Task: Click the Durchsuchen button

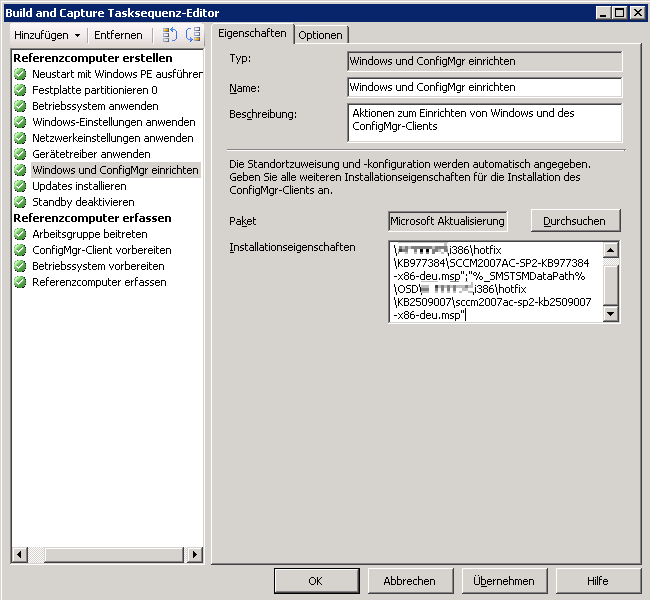Action: (574, 220)
